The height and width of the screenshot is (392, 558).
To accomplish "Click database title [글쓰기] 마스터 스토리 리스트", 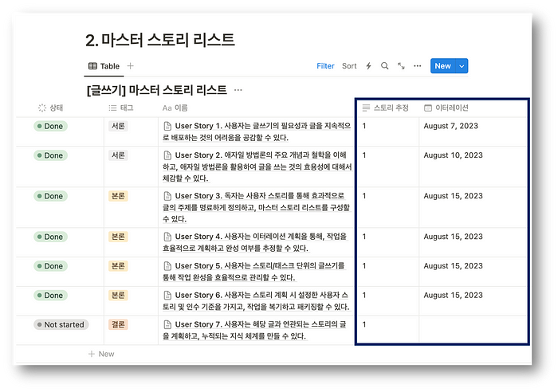I will tap(156, 90).
